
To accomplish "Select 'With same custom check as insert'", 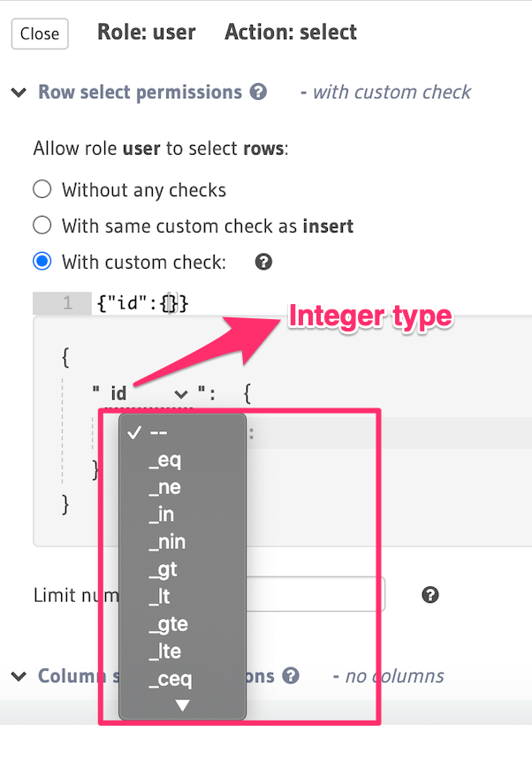I will click(42, 225).
